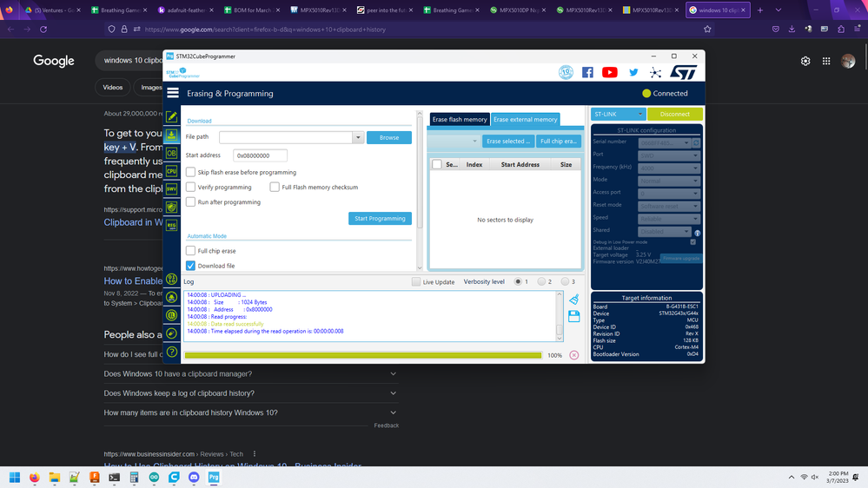This screenshot has height=488, width=868.
Task: Save the log with the floppy disk icon
Action: point(574,316)
